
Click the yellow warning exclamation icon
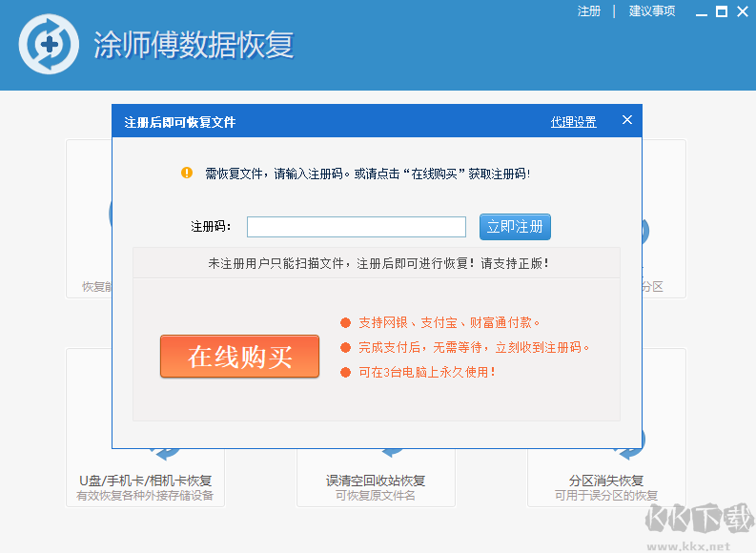(187, 173)
